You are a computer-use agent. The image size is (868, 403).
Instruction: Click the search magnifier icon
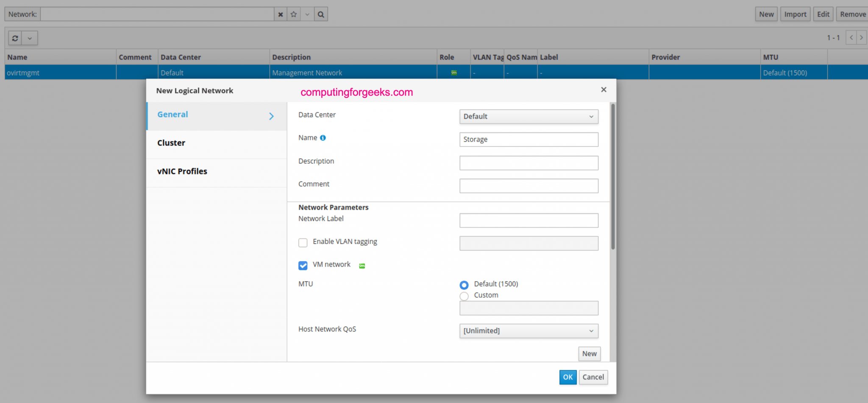pos(321,14)
